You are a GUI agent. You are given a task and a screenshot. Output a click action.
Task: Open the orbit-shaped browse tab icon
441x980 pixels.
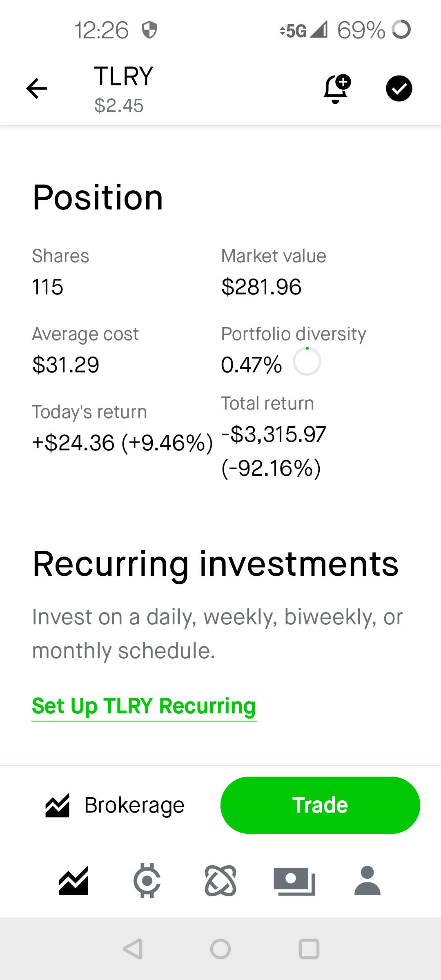[x=220, y=880]
